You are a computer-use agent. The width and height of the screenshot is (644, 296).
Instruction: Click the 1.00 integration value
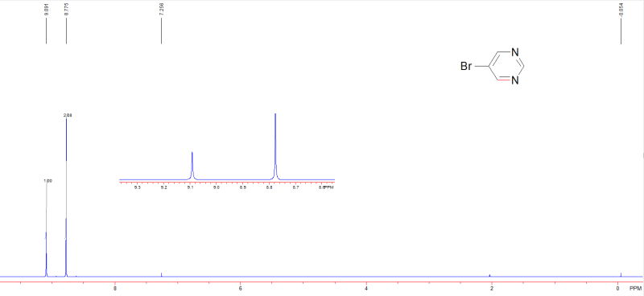(48, 181)
